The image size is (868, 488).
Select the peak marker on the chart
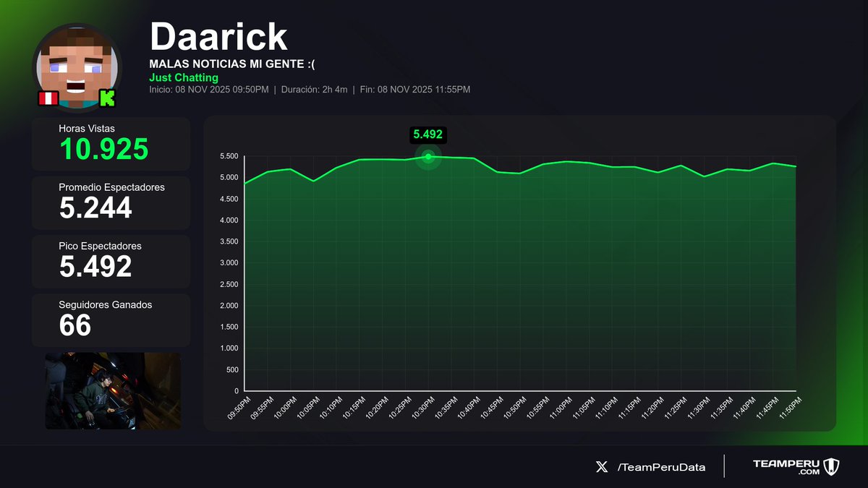coord(428,156)
